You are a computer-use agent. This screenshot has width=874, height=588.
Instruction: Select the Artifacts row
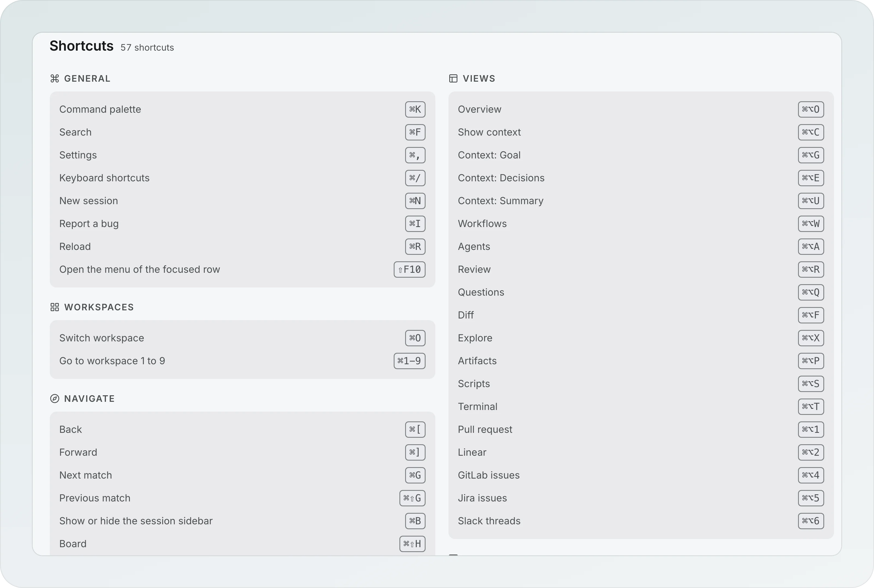pyautogui.click(x=641, y=361)
